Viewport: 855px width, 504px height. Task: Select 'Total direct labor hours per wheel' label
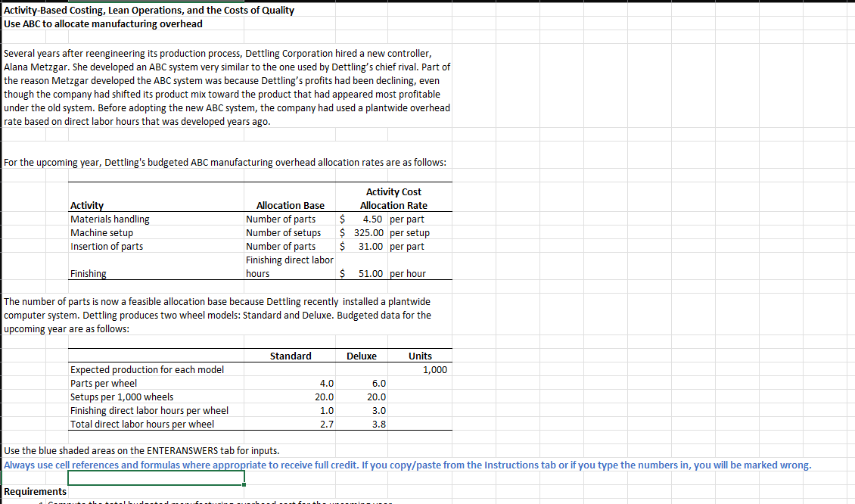pyautogui.click(x=142, y=425)
